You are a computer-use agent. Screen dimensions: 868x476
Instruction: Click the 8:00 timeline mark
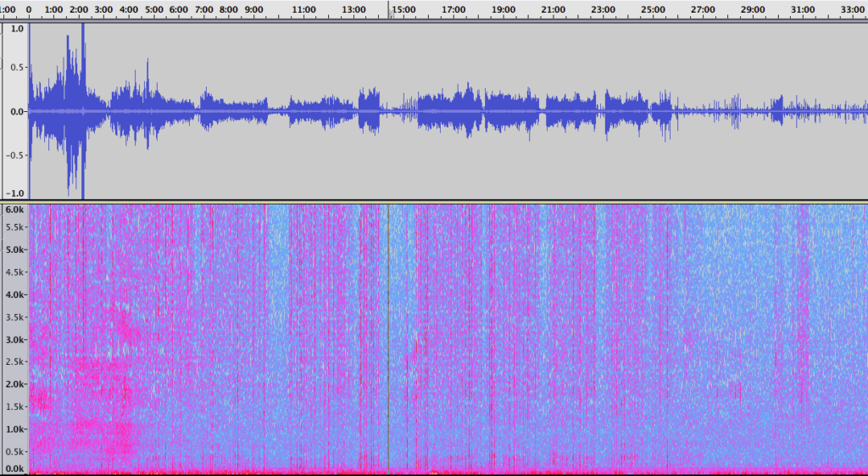tap(229, 9)
